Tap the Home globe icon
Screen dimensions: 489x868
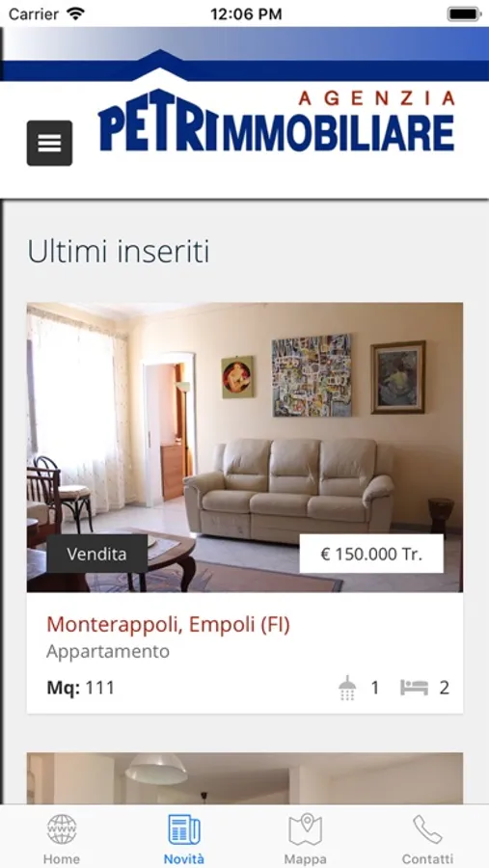click(62, 828)
